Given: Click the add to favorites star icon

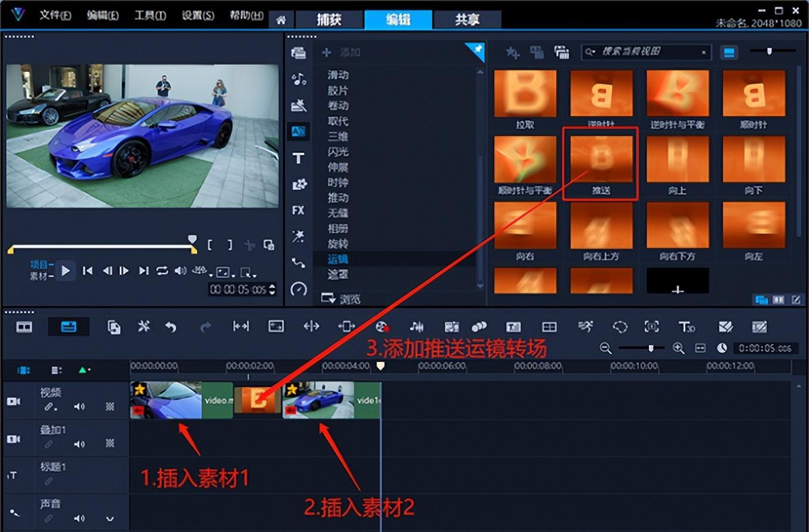Looking at the screenshot, I should coord(512,53).
